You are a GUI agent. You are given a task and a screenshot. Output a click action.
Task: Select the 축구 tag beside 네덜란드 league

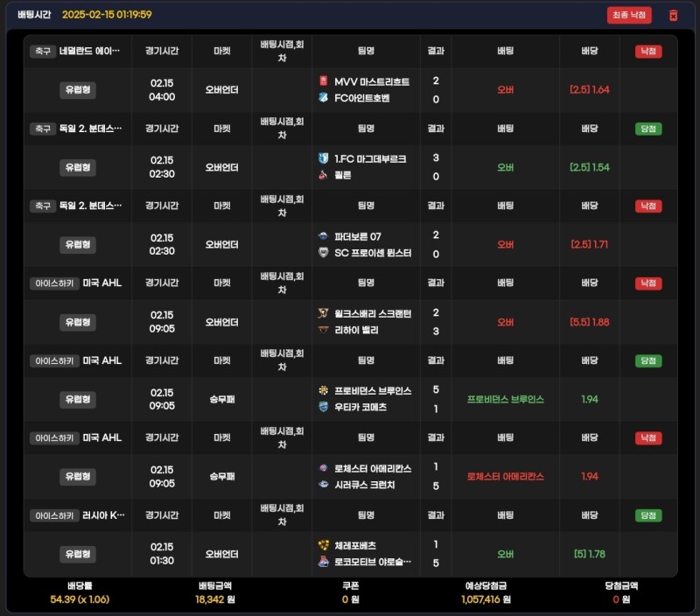point(42,52)
